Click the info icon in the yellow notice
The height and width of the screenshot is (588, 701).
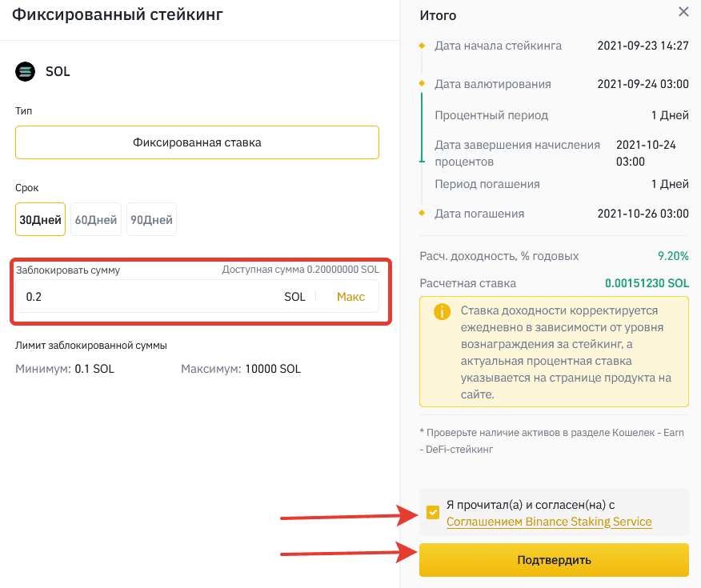click(443, 311)
